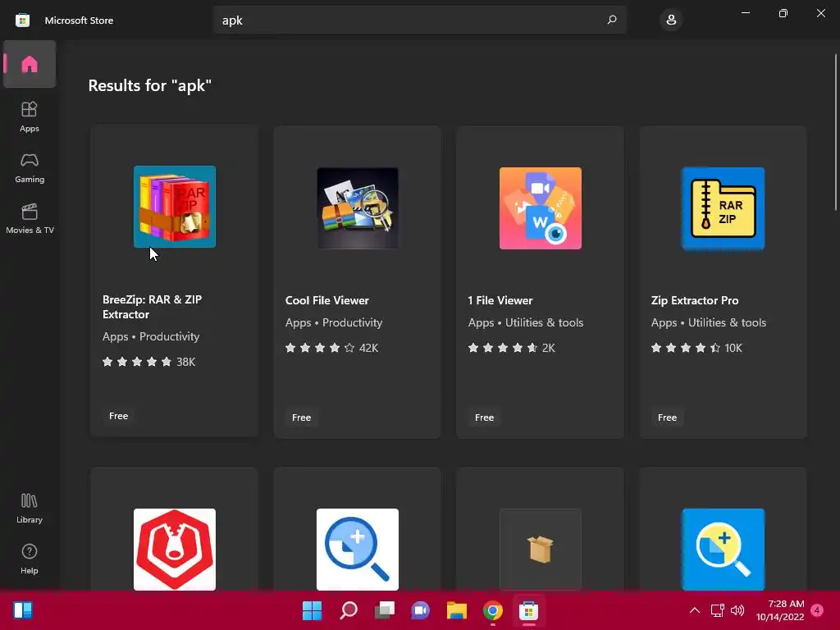Open clock showing 7:28 AM

tap(780, 610)
